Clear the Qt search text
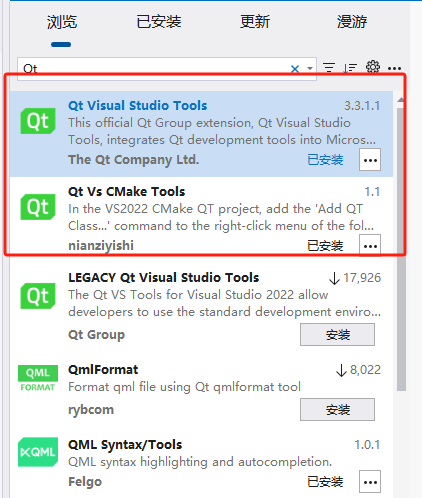Viewport: 422px width, 498px height. [295, 69]
